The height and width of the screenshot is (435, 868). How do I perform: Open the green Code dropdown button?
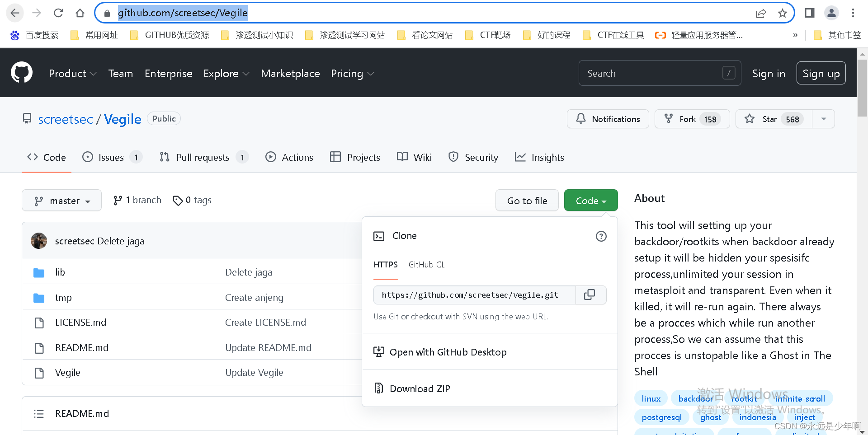[591, 201]
